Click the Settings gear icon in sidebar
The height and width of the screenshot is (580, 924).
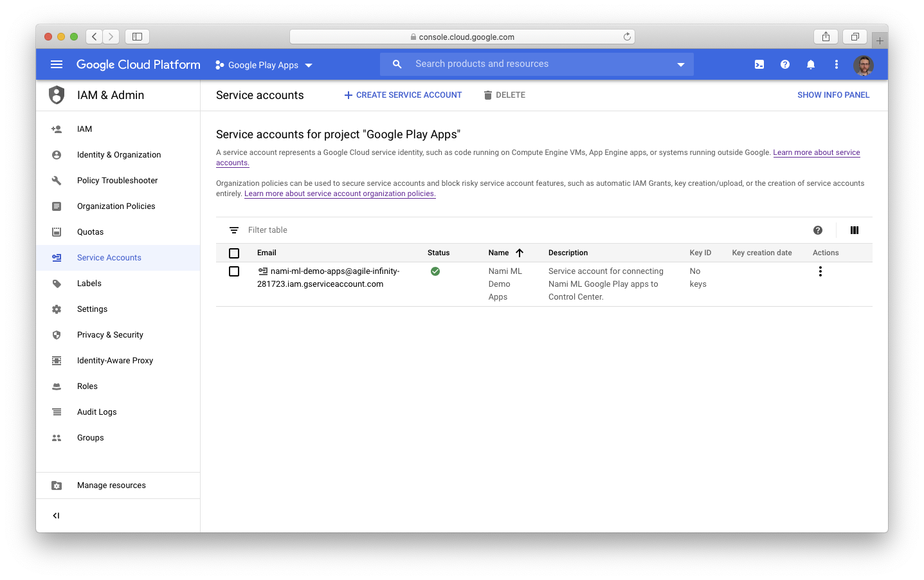(x=57, y=309)
